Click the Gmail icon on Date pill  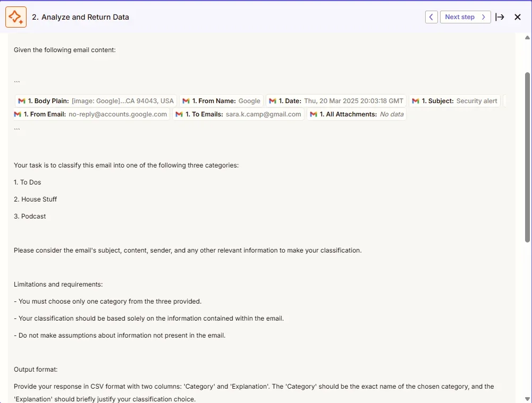point(273,101)
